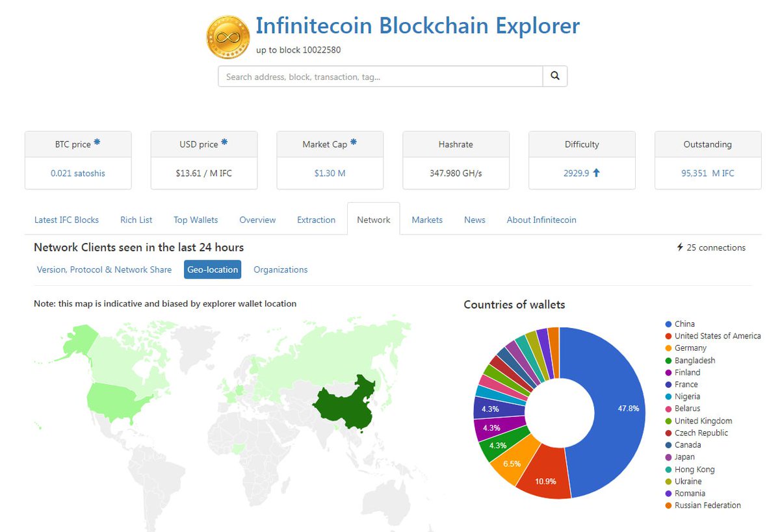This screenshot has height=532, width=780.
Task: Select the Network tab
Action: (374, 220)
